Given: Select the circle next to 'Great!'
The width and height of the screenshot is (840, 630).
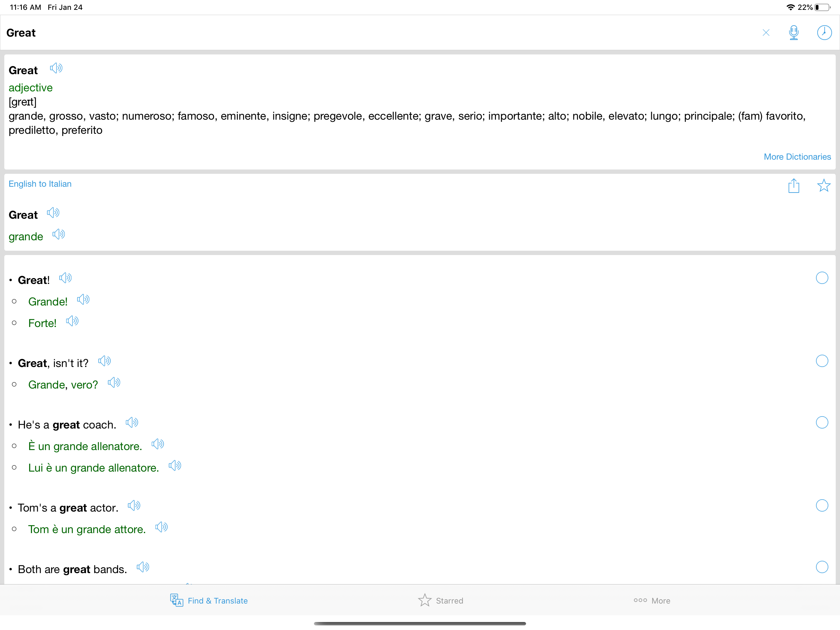Looking at the screenshot, I should click(821, 278).
